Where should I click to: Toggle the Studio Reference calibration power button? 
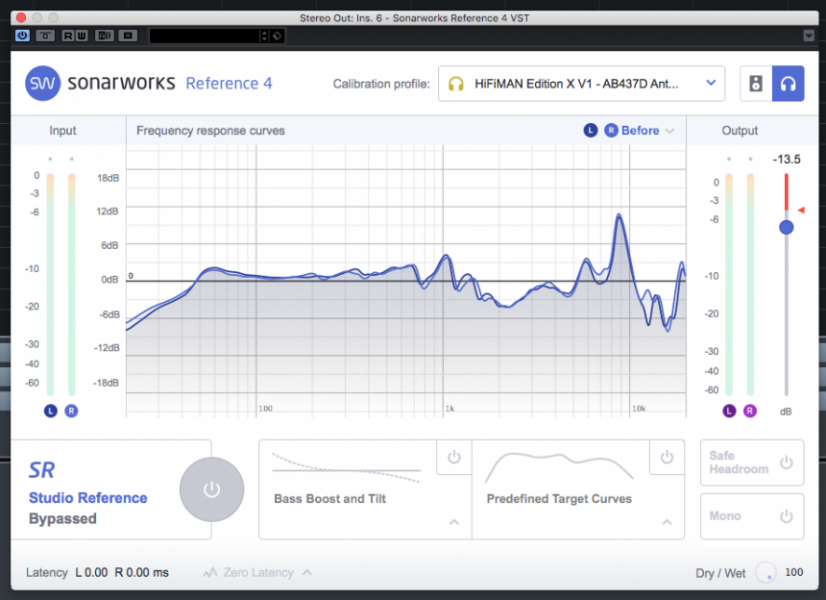pos(212,490)
